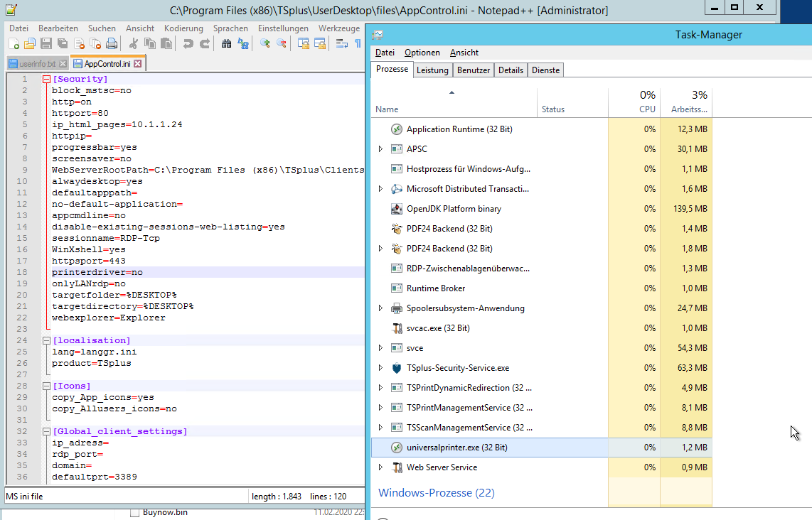The width and height of the screenshot is (812, 520).
Task: Click the Undo arrow icon
Action: point(188,44)
